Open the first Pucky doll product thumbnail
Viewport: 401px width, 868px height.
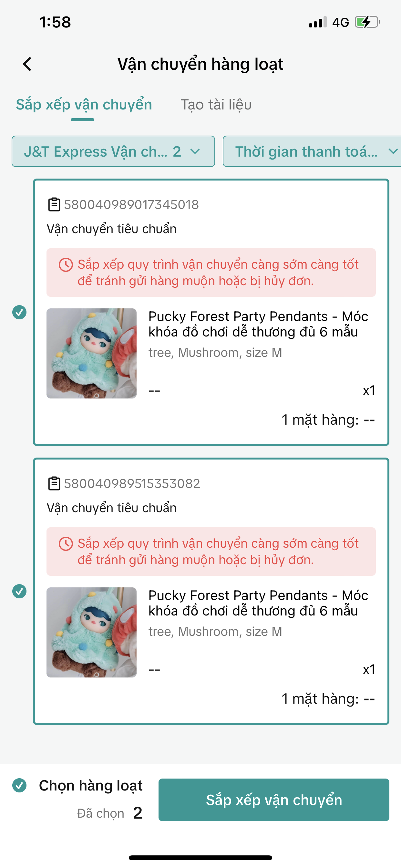click(91, 353)
